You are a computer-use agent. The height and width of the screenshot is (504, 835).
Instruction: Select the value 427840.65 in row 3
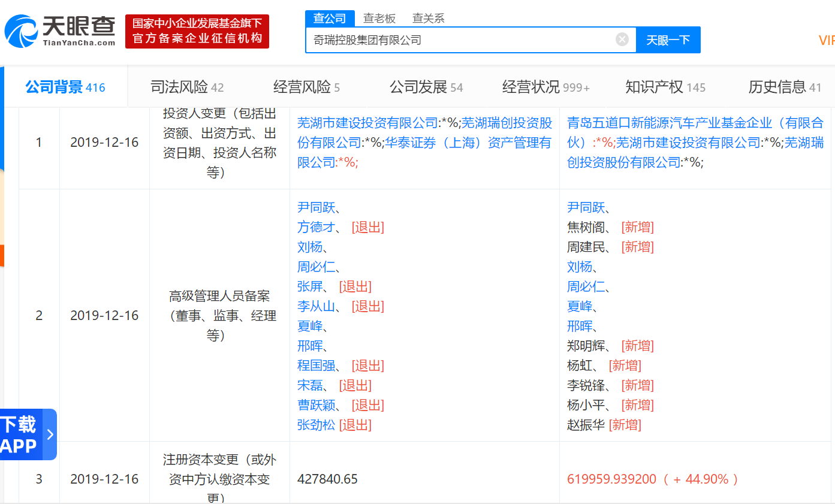coord(327,479)
